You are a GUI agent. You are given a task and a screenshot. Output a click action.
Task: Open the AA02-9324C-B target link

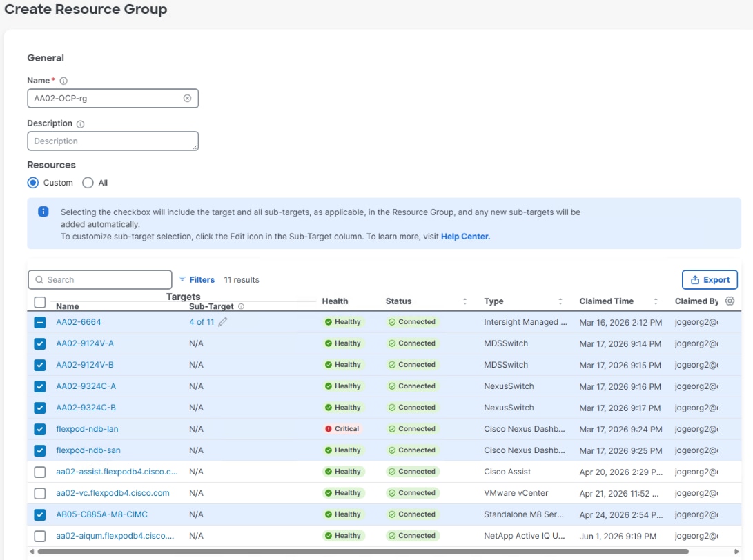click(x=86, y=408)
